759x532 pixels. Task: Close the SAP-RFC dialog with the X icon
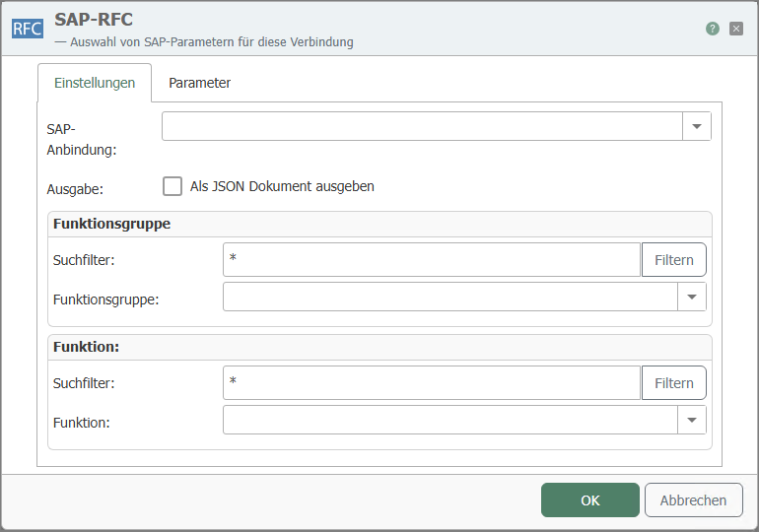click(736, 29)
